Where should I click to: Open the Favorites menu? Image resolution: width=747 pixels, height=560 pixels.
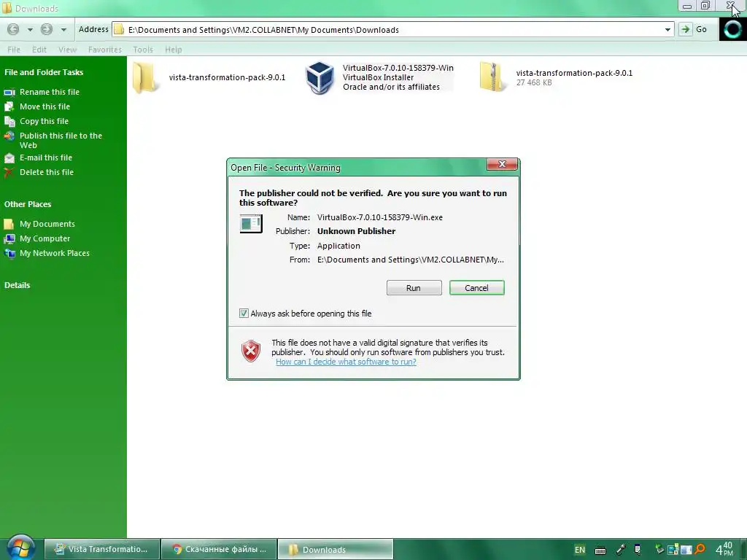105,50
